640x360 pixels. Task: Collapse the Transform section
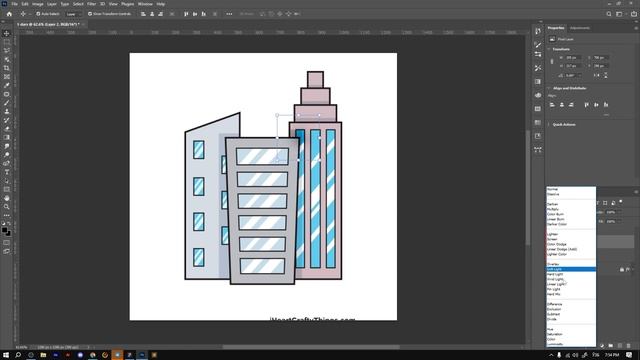[x=549, y=49]
